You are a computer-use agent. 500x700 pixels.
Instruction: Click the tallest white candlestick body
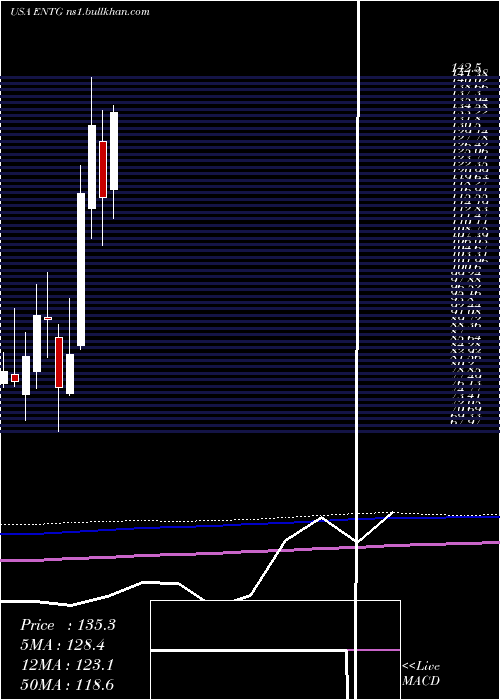pos(81,270)
